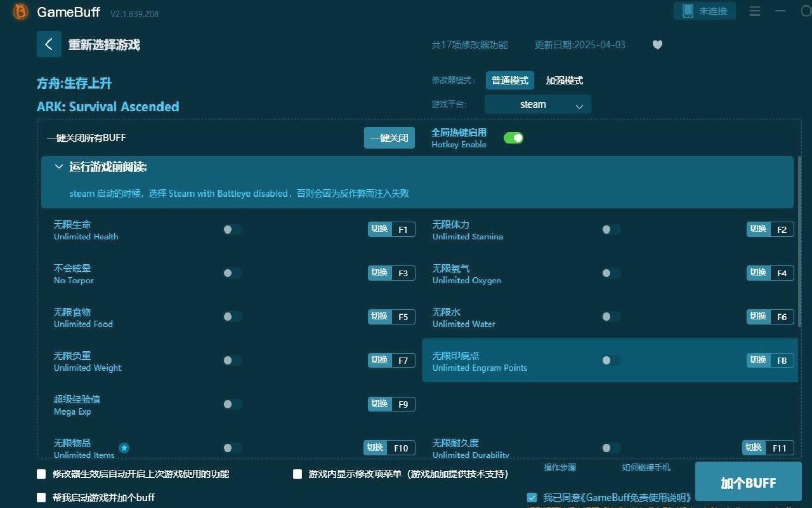The width and height of the screenshot is (812, 508).
Task: Select the 普通模式 mode tab
Action: click(510, 81)
